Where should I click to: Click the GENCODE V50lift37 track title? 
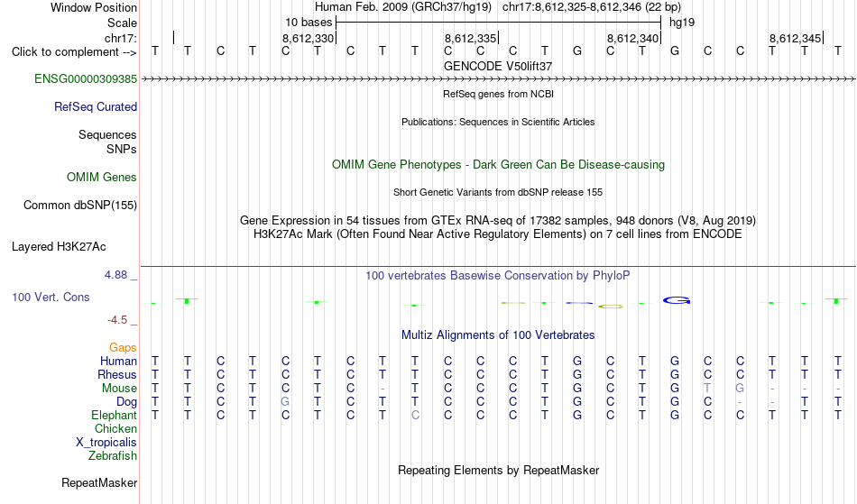pyautogui.click(x=498, y=66)
